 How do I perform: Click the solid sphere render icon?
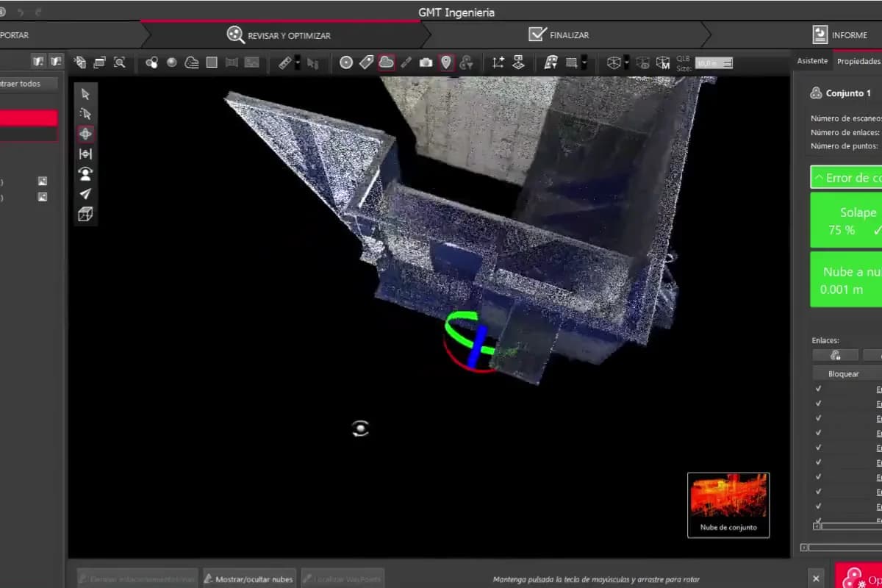(172, 62)
